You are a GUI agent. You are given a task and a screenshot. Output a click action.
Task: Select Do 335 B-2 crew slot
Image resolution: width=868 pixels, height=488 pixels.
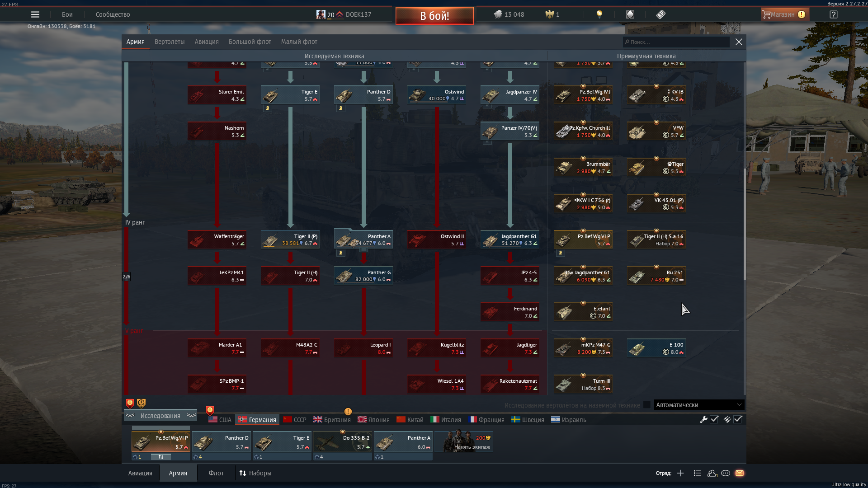342,442
